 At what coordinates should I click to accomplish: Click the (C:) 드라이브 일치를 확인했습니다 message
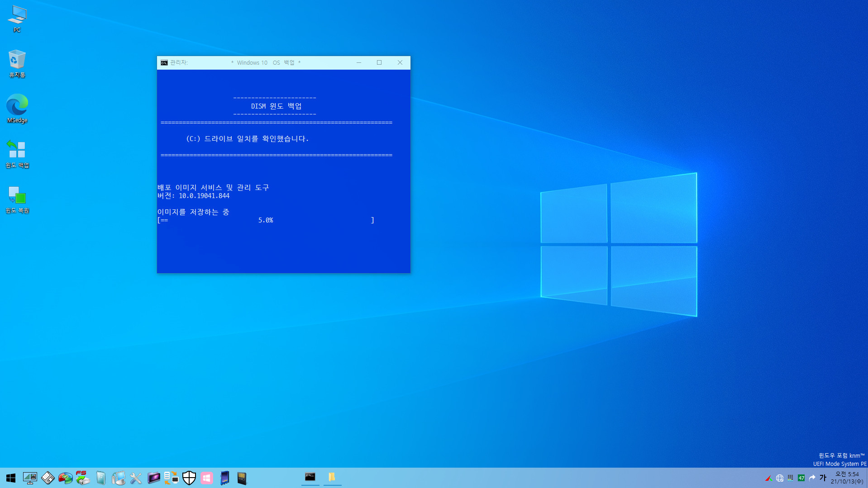pos(247,139)
